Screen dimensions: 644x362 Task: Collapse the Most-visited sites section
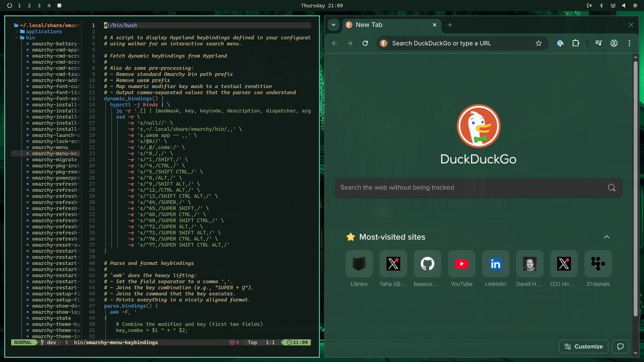tap(606, 237)
